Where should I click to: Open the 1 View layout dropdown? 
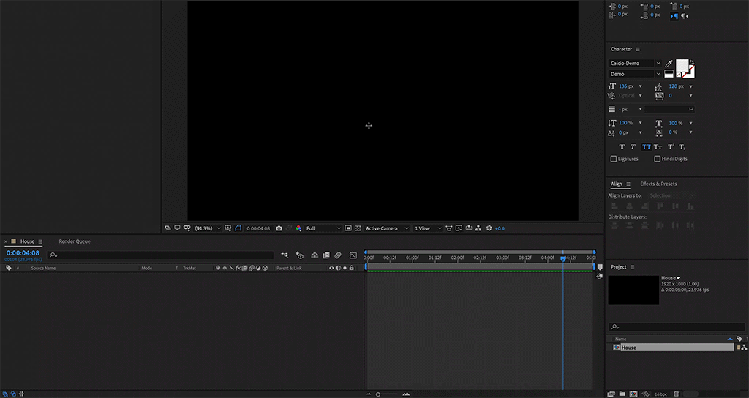point(427,228)
